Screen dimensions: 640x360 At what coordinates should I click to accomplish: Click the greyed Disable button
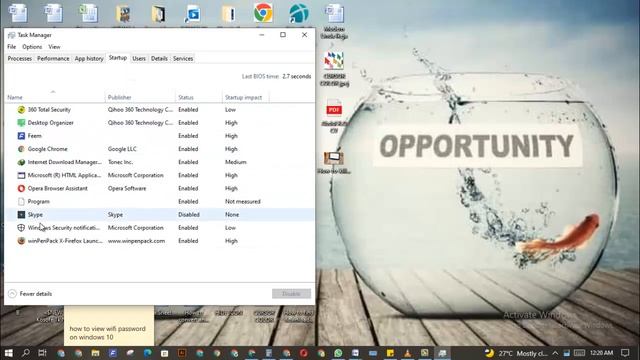(x=291, y=293)
